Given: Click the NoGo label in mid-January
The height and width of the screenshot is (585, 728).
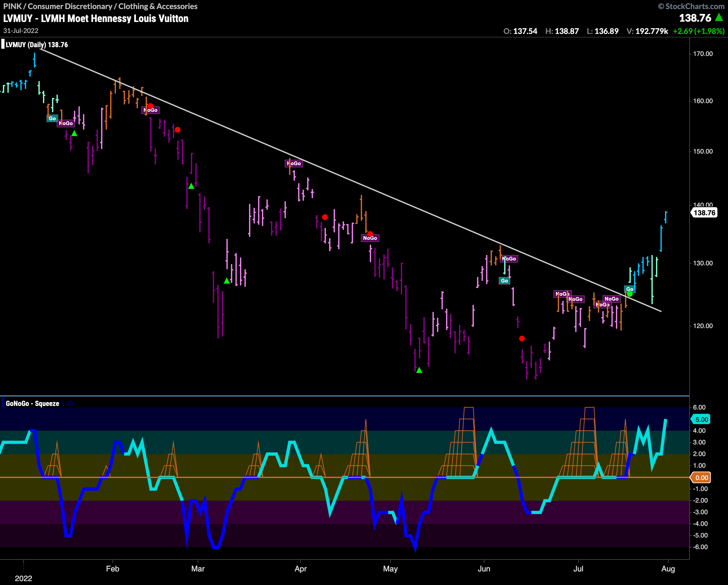Looking at the screenshot, I should [x=66, y=123].
